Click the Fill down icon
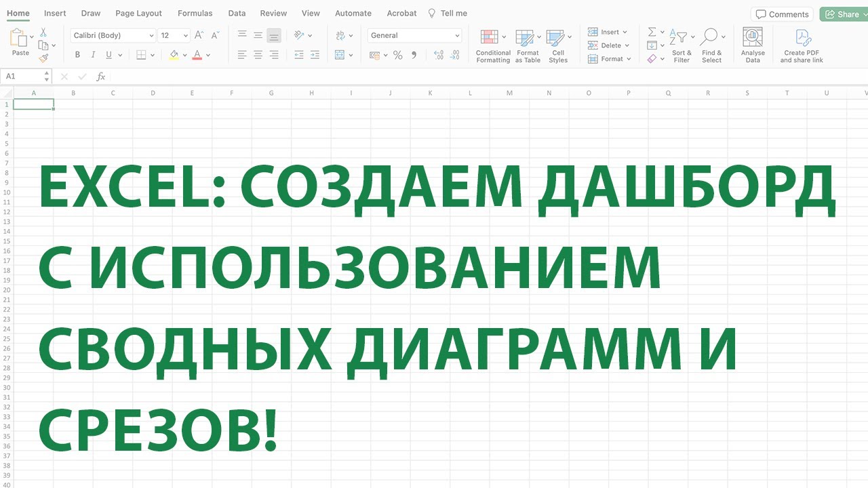Screen dimensions: 868x488 [x=652, y=45]
